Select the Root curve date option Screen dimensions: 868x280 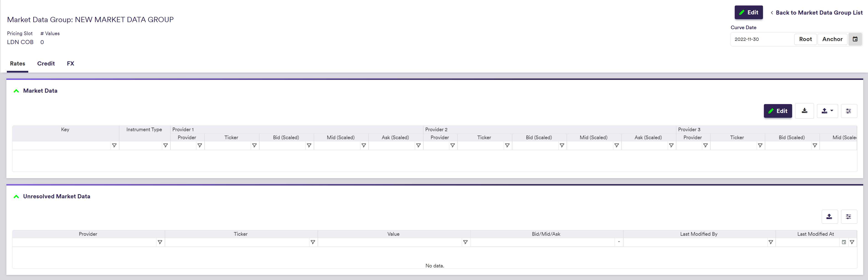(805, 39)
